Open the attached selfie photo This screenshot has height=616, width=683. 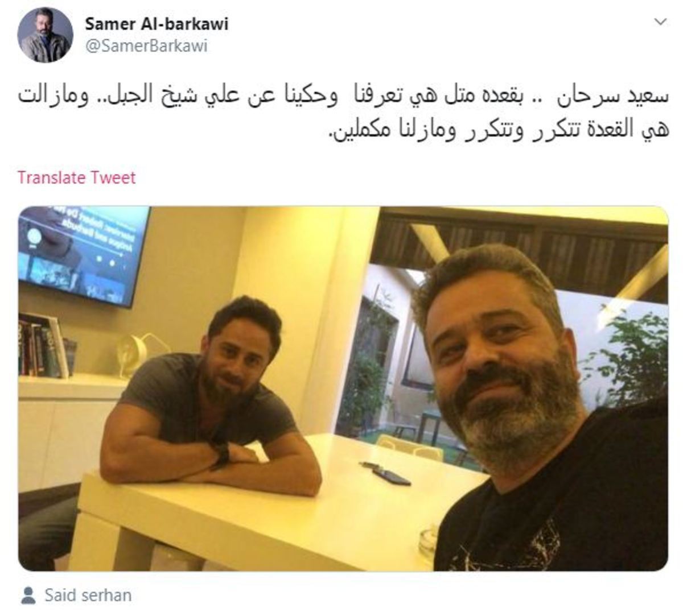343,389
